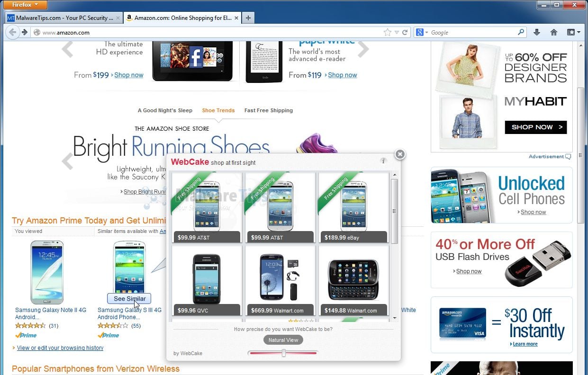Click the browser page vertical scrollbar
Screen dimensions: 588x375
click(580, 156)
